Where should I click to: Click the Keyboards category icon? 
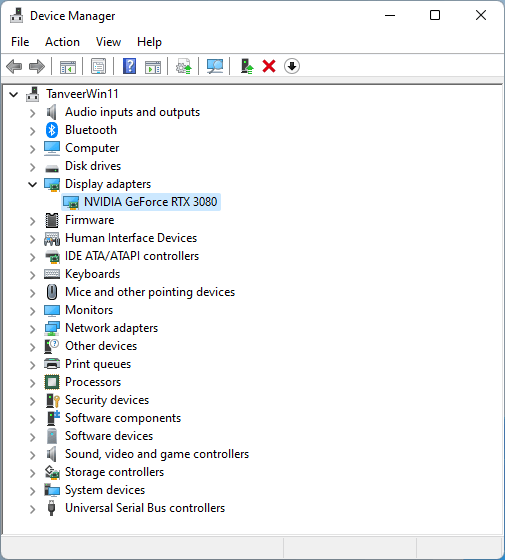(52, 274)
